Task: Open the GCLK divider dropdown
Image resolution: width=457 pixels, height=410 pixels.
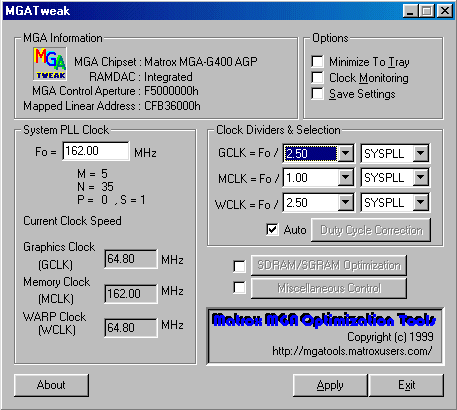Action: (x=345, y=153)
